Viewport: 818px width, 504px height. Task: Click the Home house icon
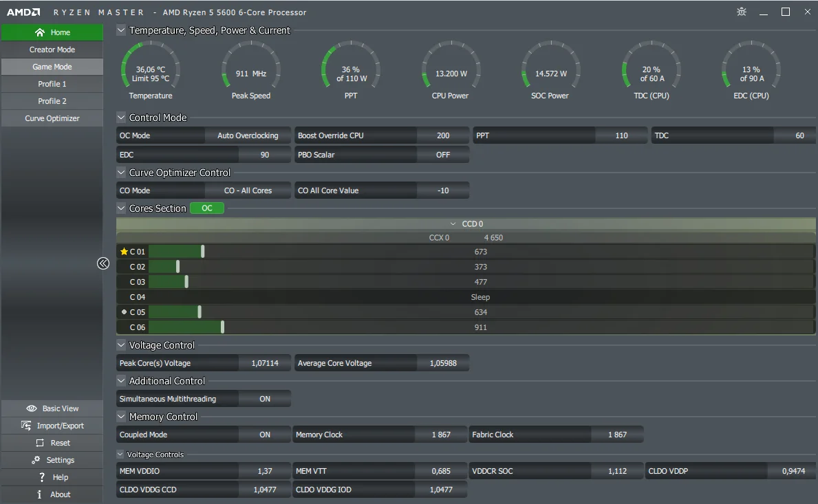click(x=40, y=32)
